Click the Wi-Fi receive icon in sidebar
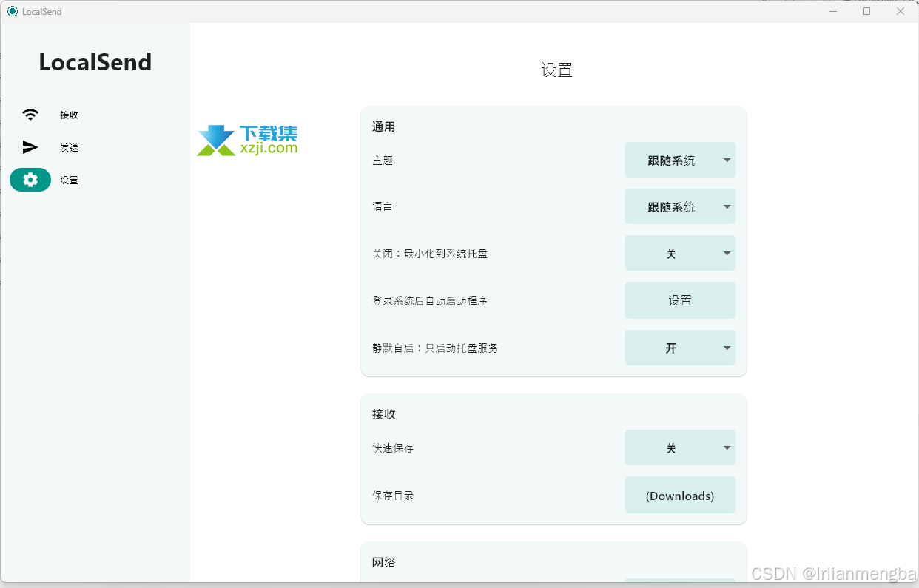Screen dimensions: 919x588 click(x=30, y=115)
